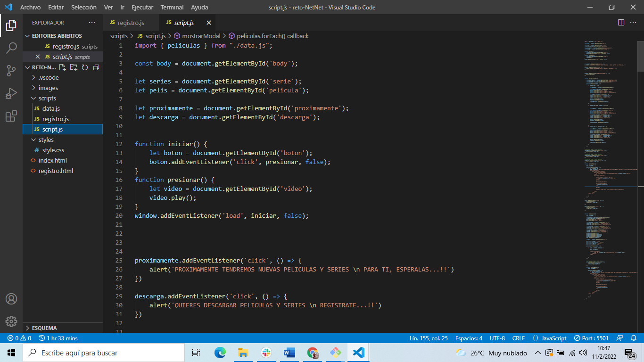Screen dimensions: 644x362
Task: Refresh the explorer file tree
Action: [85, 67]
